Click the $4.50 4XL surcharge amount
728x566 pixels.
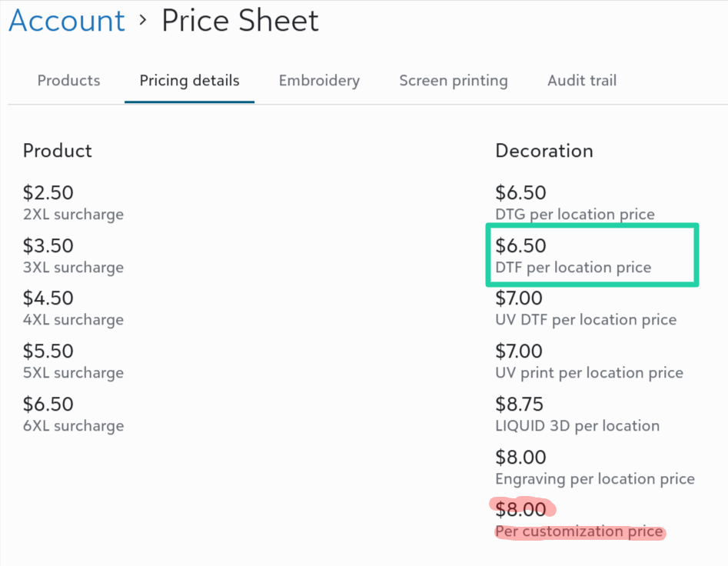(48, 298)
